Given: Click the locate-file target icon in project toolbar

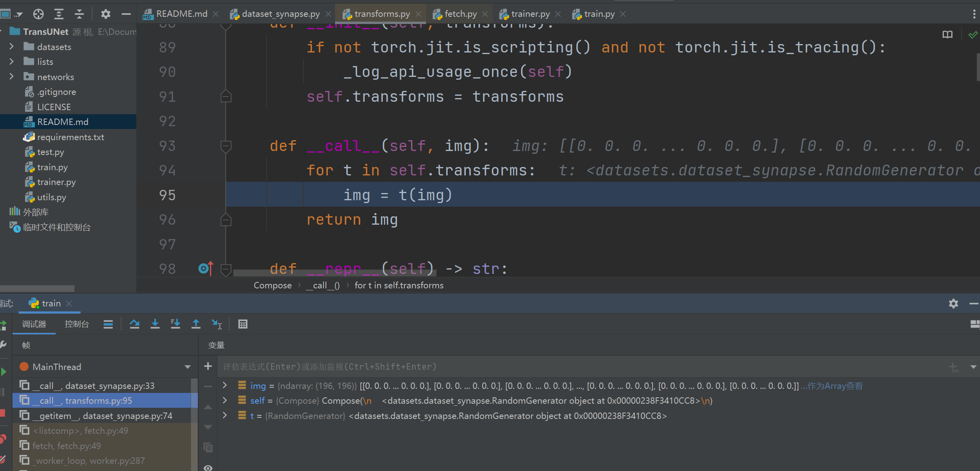Looking at the screenshot, I should [x=38, y=14].
